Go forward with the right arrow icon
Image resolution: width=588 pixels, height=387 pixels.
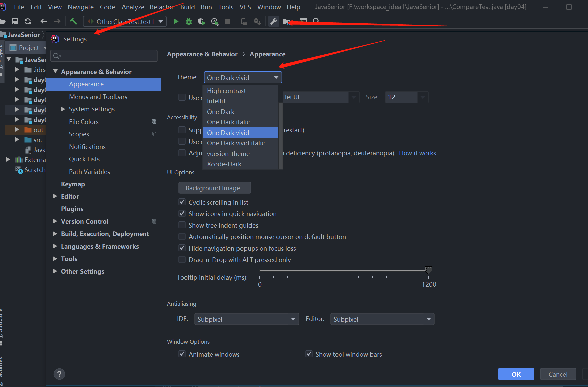[57, 22]
